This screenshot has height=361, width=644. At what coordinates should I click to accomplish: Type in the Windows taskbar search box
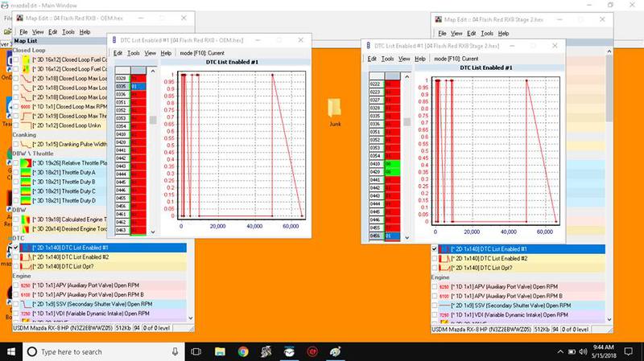105,352
